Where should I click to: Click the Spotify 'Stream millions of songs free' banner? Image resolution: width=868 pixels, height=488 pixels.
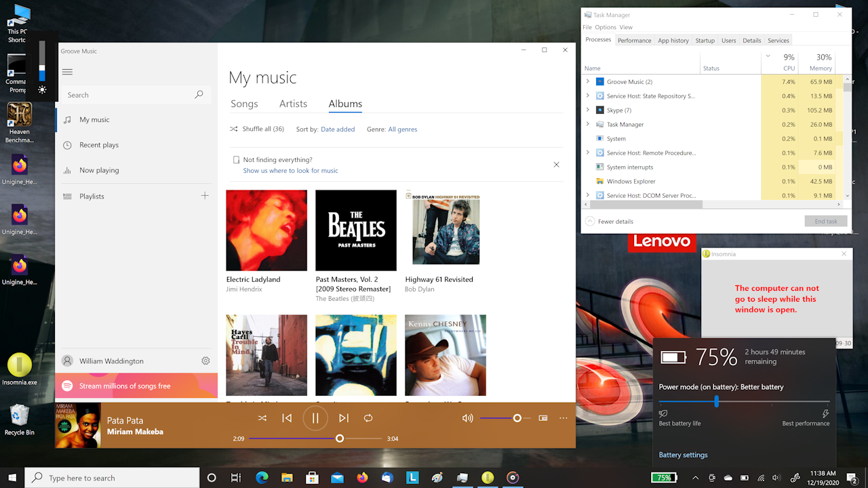(136, 386)
